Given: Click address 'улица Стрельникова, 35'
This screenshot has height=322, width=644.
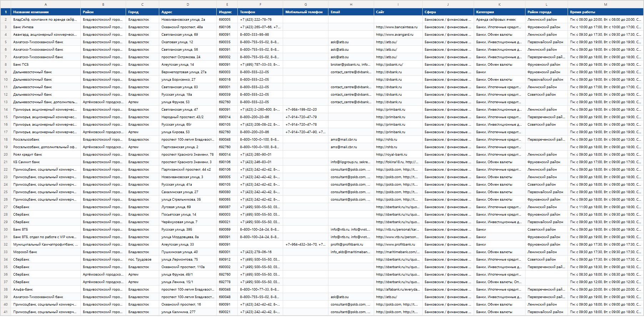Looking at the screenshot, I should [188, 200].
